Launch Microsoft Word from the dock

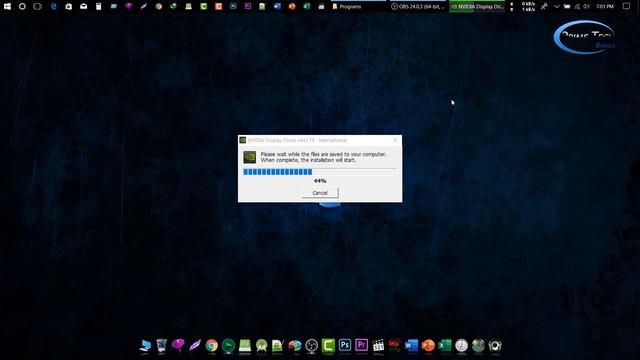click(411, 345)
